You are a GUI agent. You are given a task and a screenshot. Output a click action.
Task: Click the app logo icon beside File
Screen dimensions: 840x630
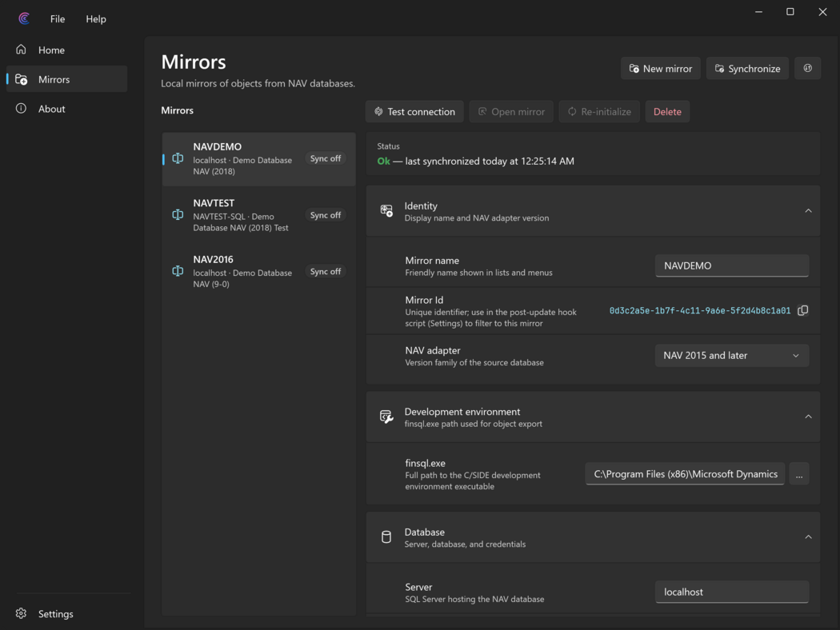(x=23, y=18)
